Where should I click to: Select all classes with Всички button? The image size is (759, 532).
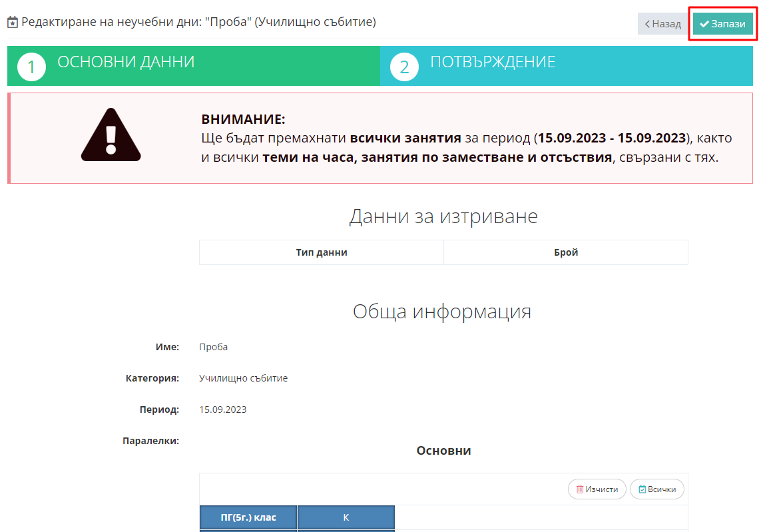[656, 489]
